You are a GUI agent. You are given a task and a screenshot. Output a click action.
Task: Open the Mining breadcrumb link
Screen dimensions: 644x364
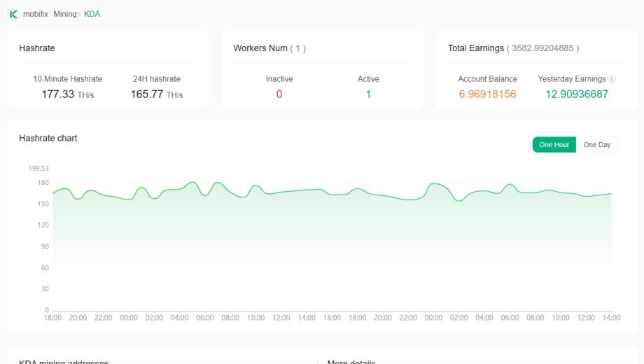(65, 14)
